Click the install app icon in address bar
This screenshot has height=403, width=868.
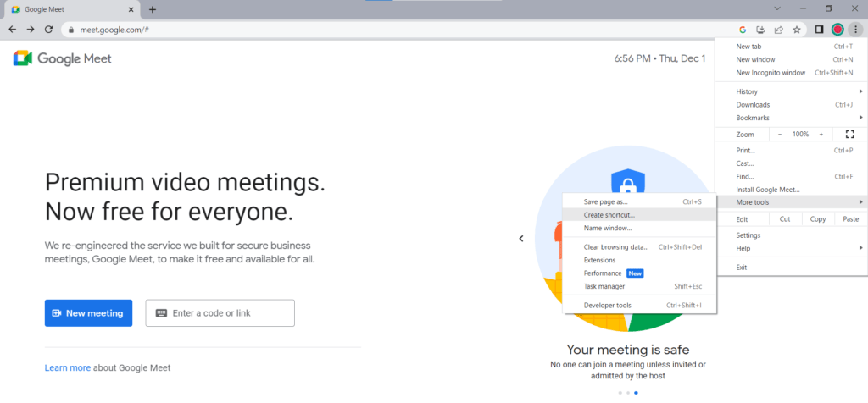click(x=760, y=29)
